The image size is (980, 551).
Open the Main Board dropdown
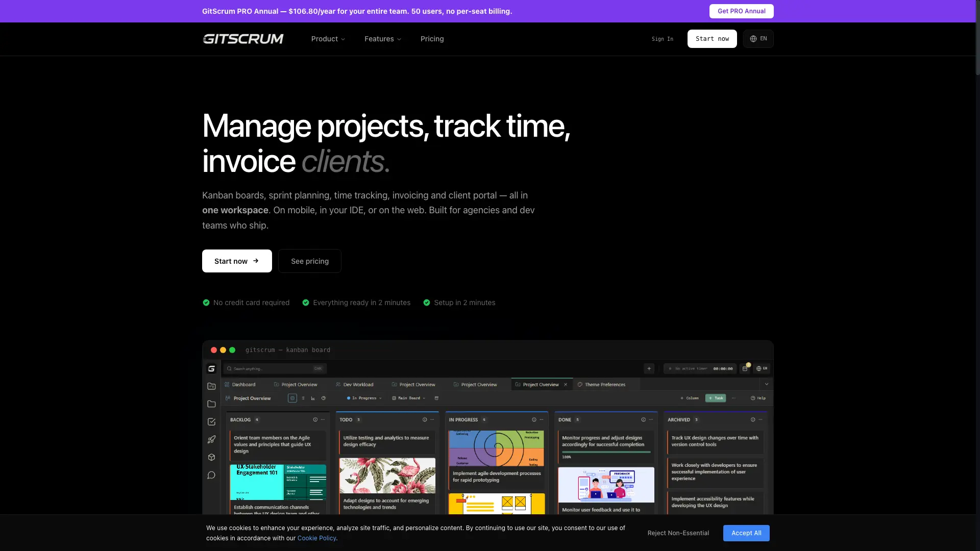click(x=408, y=398)
